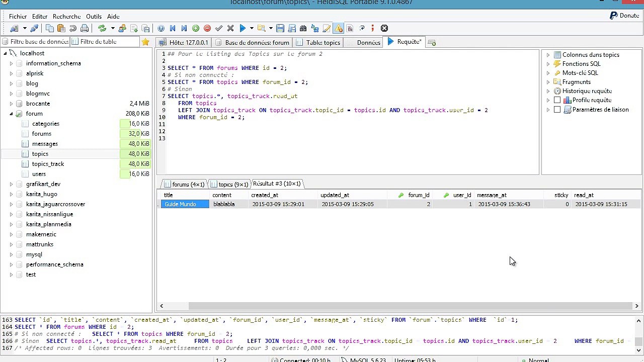Show the topics (9×1) result tab
This screenshot has width=644, height=362.
[229, 184]
